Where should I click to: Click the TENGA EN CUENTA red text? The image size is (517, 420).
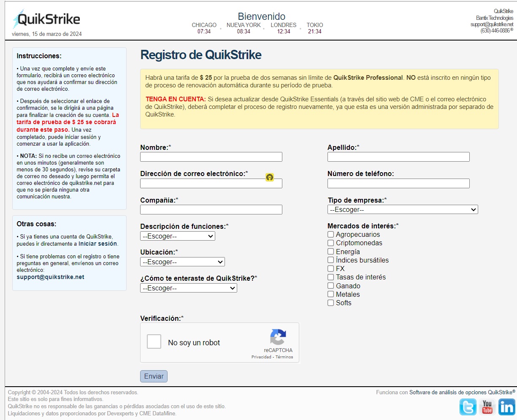(x=176, y=99)
